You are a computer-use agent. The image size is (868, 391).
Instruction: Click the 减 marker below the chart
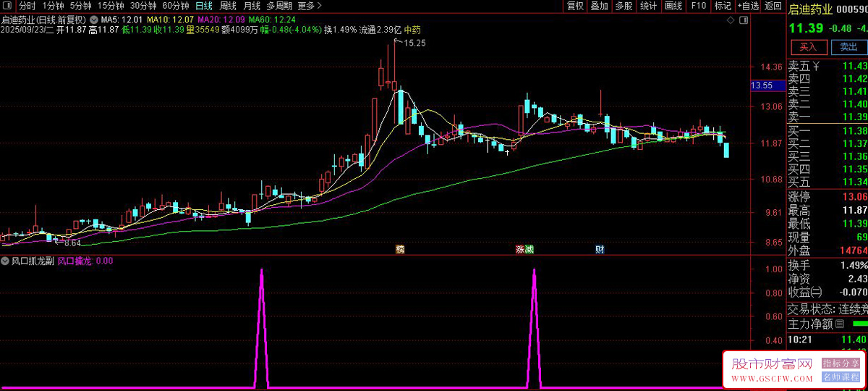(529, 249)
